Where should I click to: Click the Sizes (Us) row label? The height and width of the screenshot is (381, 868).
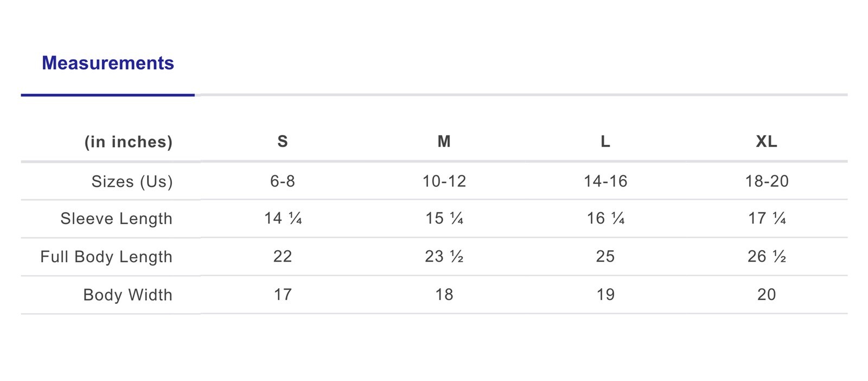tap(132, 181)
